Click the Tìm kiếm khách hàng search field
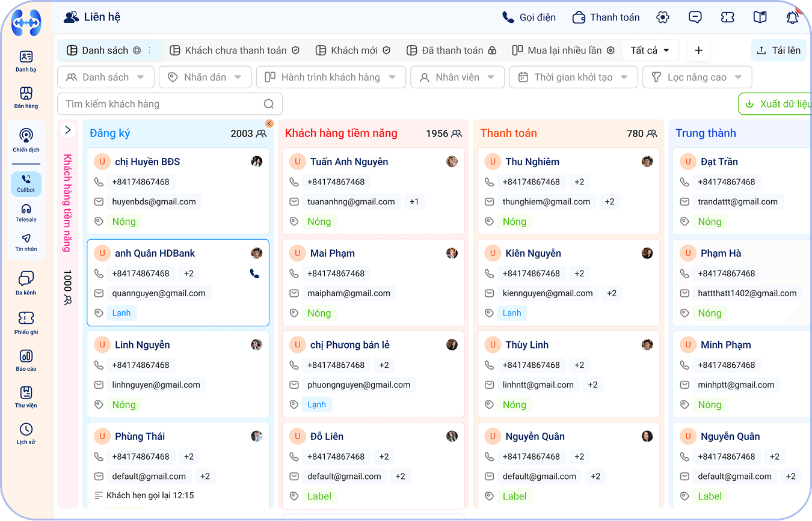This screenshot has width=812, height=521. tap(162, 104)
